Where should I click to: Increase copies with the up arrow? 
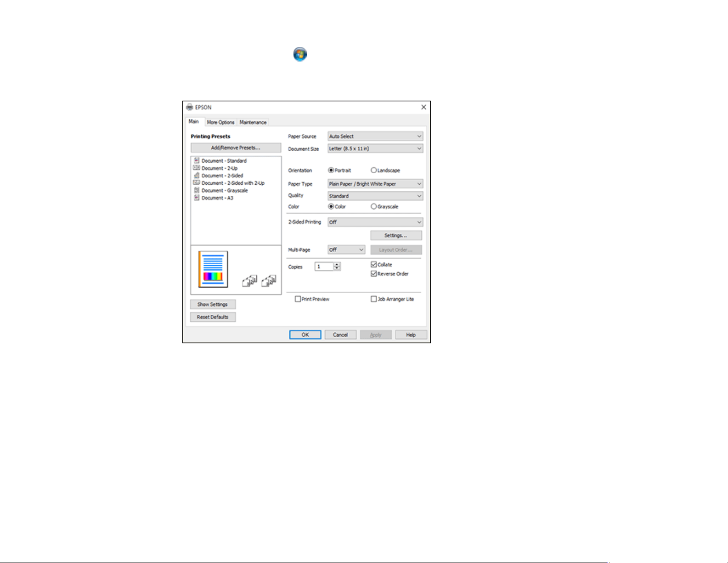[337, 265]
